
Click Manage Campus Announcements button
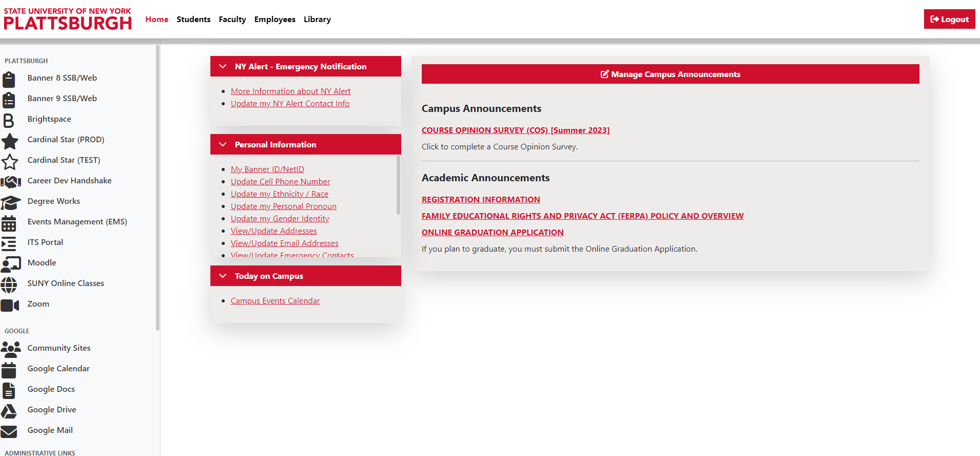(x=671, y=74)
